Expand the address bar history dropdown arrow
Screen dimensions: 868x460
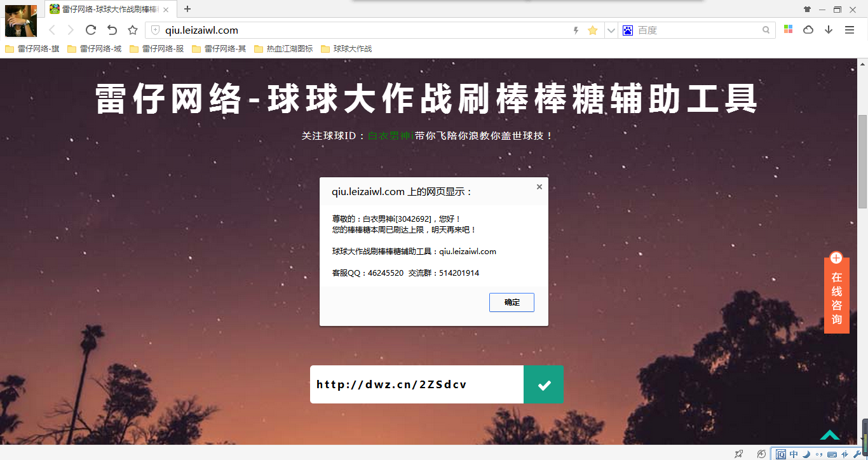[x=611, y=30]
